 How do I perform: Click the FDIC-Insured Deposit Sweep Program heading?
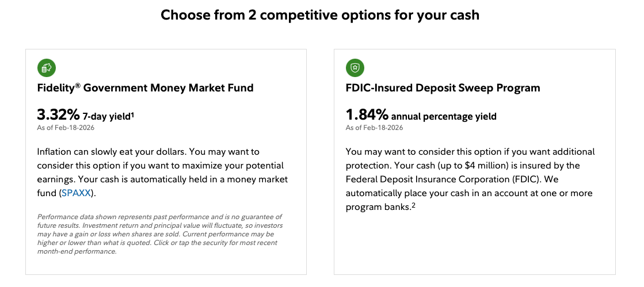(443, 88)
